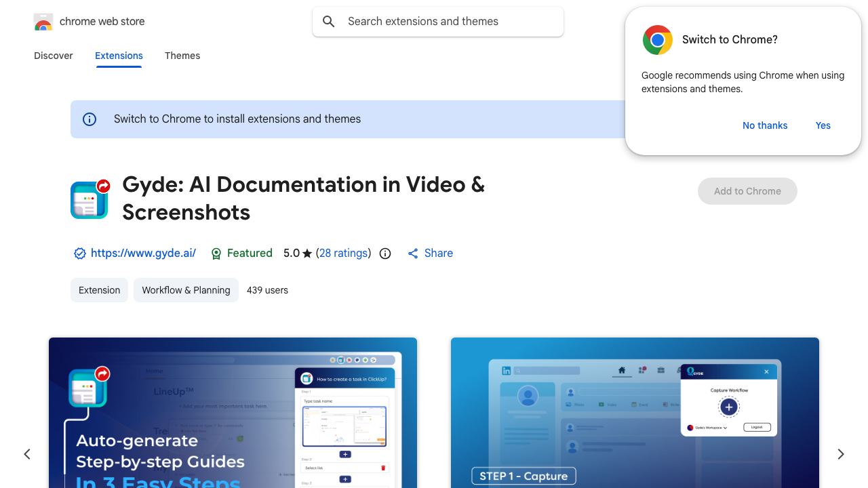
Task: Dismiss popup with No thanks
Action: pyautogui.click(x=765, y=125)
